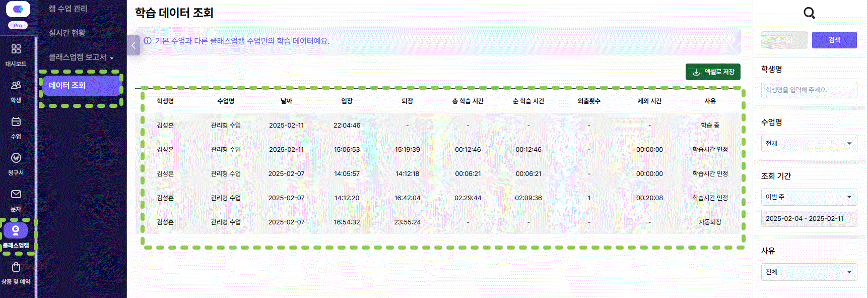The width and height of the screenshot is (868, 298).
Task: Expand the 클래스업캠 보고서 submenu
Action: tap(81, 57)
